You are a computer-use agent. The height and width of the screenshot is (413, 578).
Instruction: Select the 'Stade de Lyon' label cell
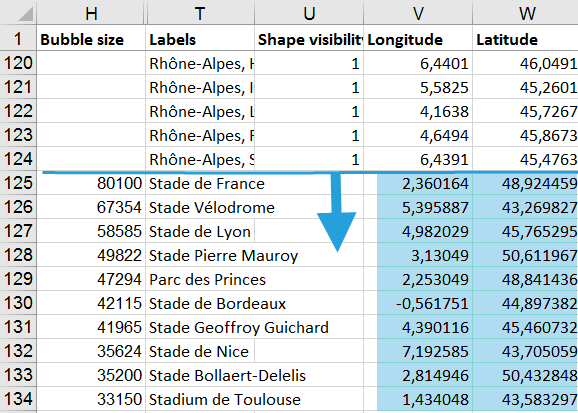200,231
